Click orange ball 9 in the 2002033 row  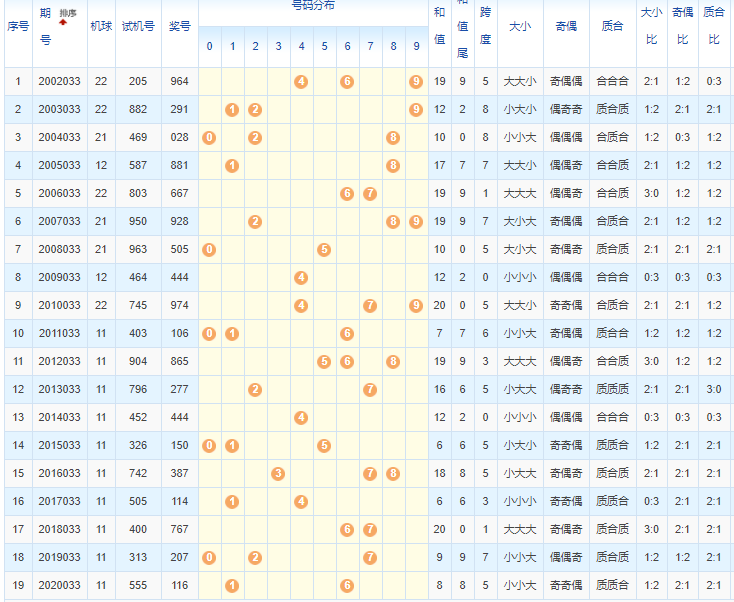pos(416,81)
